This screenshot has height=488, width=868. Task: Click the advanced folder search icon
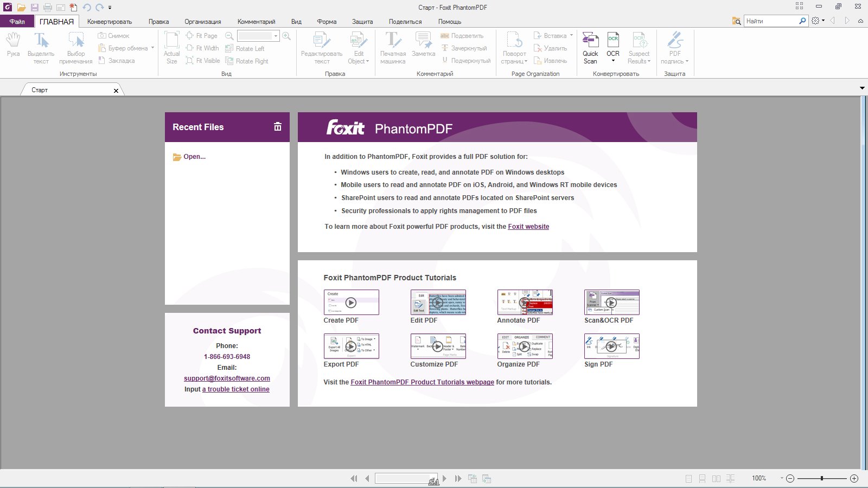[x=737, y=21]
